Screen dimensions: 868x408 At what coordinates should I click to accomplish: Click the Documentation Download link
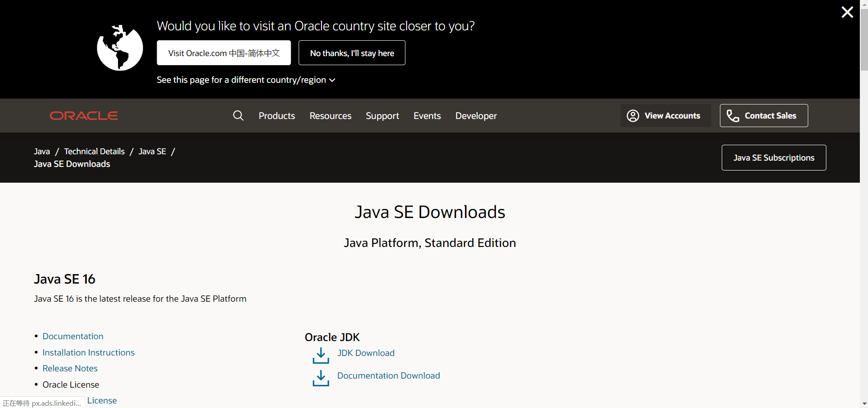point(388,375)
